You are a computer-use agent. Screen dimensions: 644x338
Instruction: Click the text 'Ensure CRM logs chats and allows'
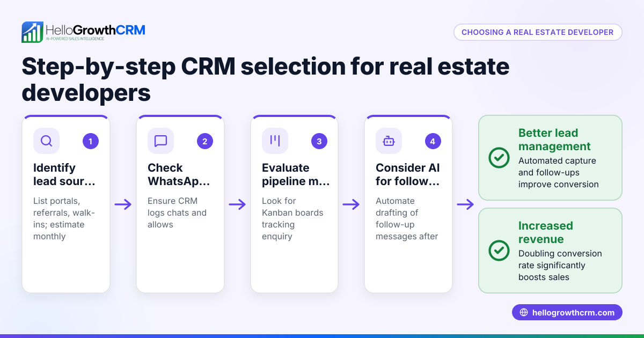pos(177,212)
